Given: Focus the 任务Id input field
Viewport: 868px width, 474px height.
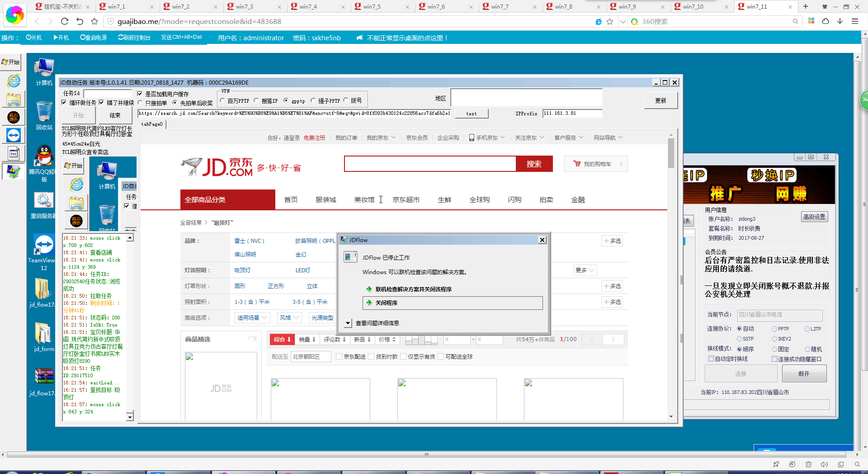Looking at the screenshot, I should click(x=108, y=94).
